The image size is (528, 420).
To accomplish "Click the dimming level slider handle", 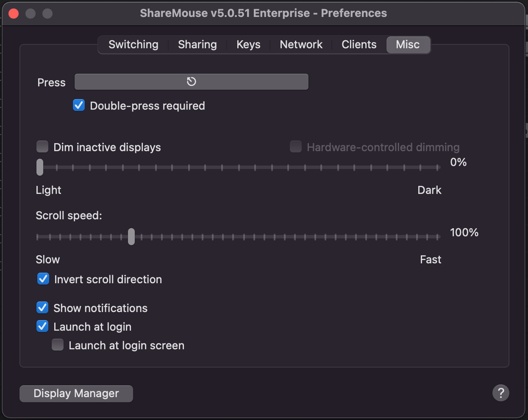I will (x=40, y=167).
